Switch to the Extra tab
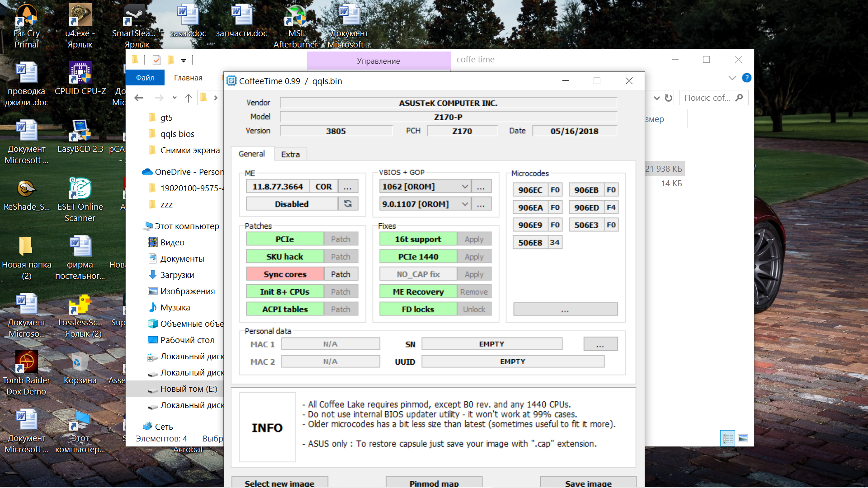Screen dimensions: 868x488 pos(290,154)
